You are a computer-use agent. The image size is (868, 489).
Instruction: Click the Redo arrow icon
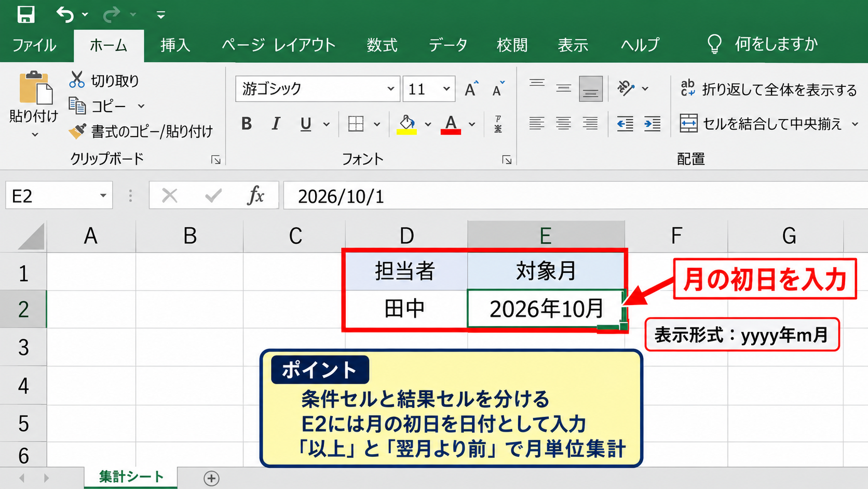pos(111,15)
